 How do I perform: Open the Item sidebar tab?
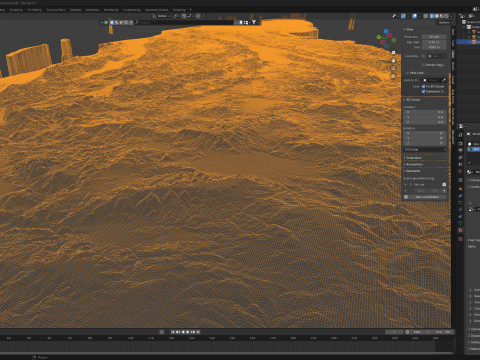click(453, 32)
